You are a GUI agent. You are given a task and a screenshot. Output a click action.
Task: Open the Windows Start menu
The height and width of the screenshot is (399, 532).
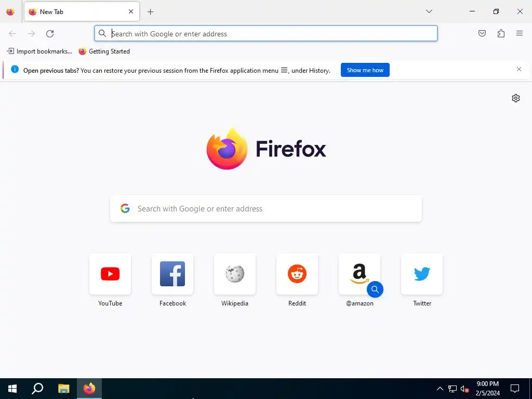click(x=12, y=389)
